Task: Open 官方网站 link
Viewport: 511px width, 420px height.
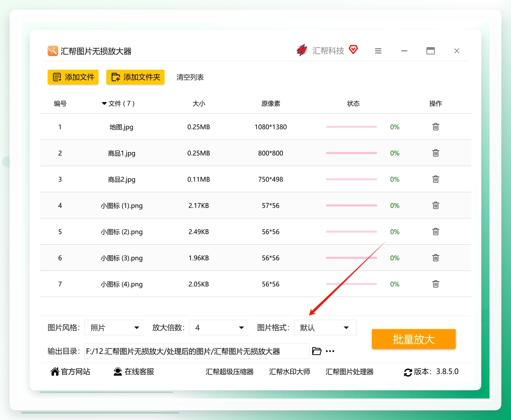Action: click(70, 372)
